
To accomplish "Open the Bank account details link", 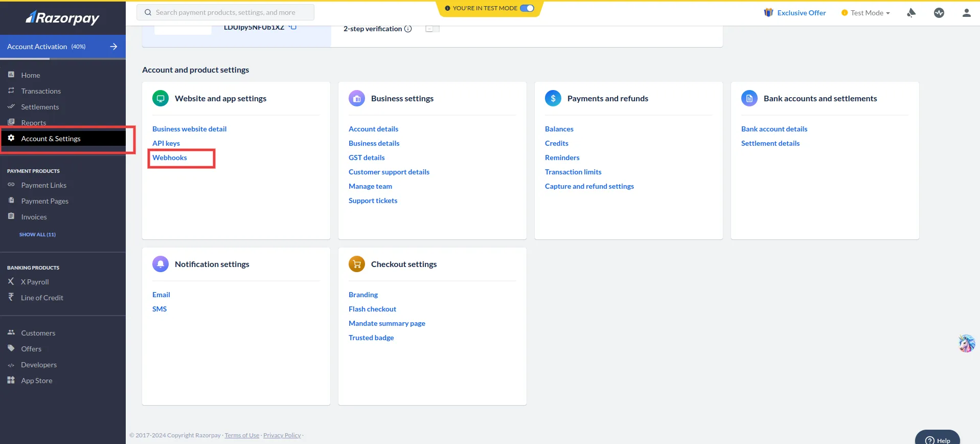I will (x=774, y=129).
